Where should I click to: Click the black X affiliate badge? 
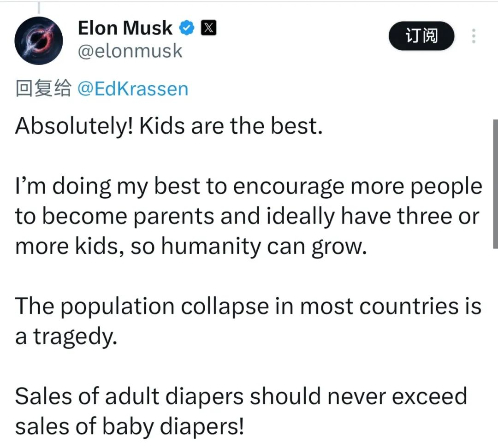tap(208, 28)
